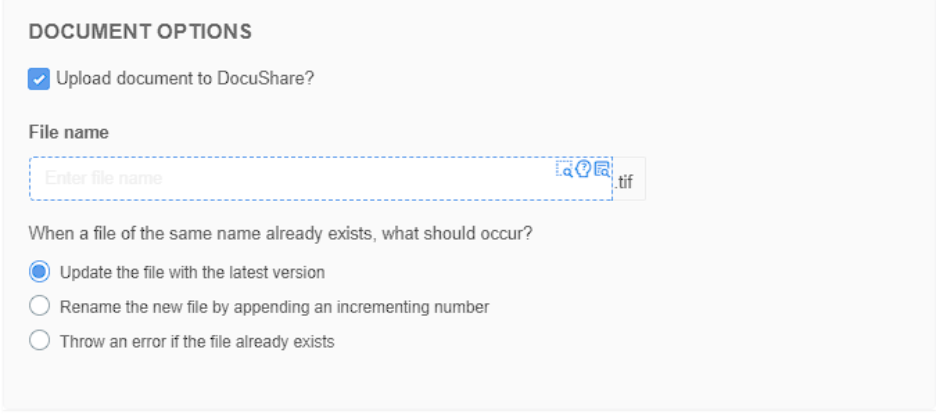The image size is (936, 414).
Task: Click the 'Throw an error if the file already exists' text
Action: pyautogui.click(x=197, y=342)
